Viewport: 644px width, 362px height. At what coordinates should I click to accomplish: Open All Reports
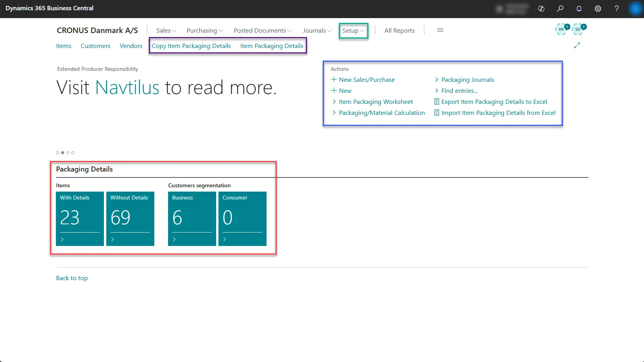click(x=400, y=30)
